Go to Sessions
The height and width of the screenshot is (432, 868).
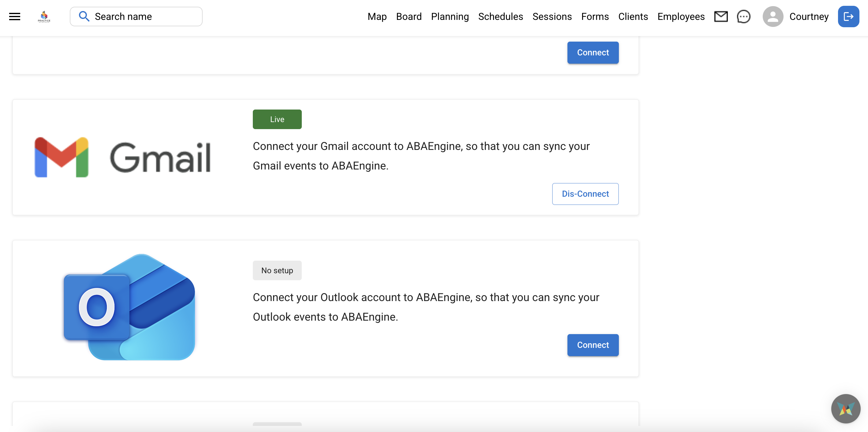[552, 17]
